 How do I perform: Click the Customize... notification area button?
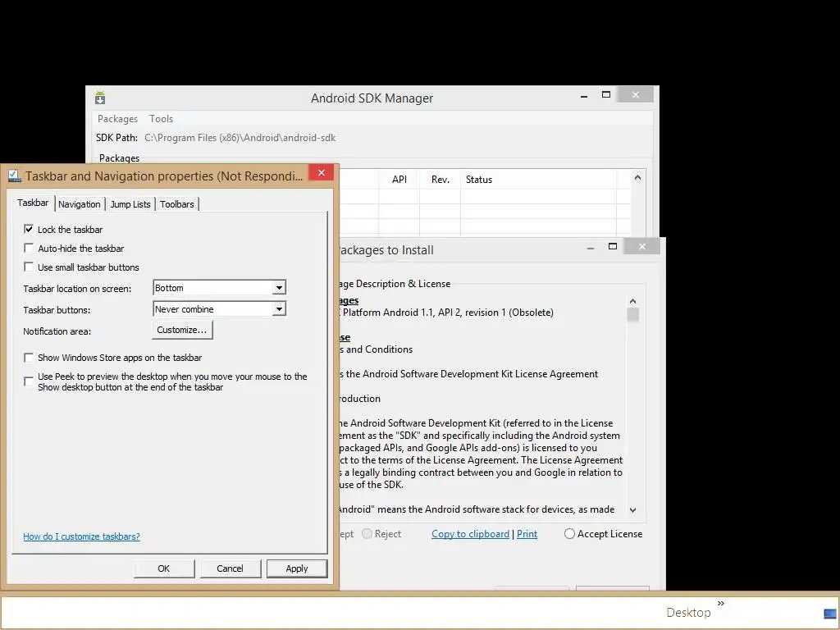[x=182, y=330]
